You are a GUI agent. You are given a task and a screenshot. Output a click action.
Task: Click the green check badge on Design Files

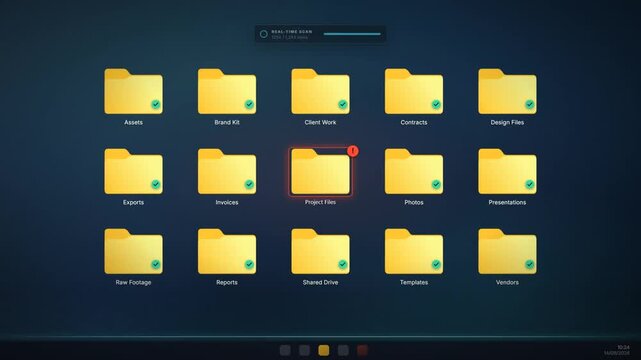click(530, 104)
